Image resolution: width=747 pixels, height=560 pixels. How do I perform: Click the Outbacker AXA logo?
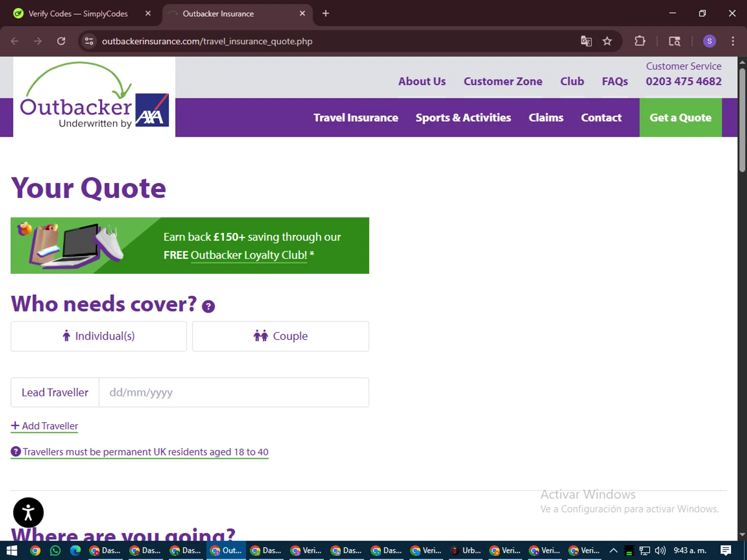click(x=94, y=97)
